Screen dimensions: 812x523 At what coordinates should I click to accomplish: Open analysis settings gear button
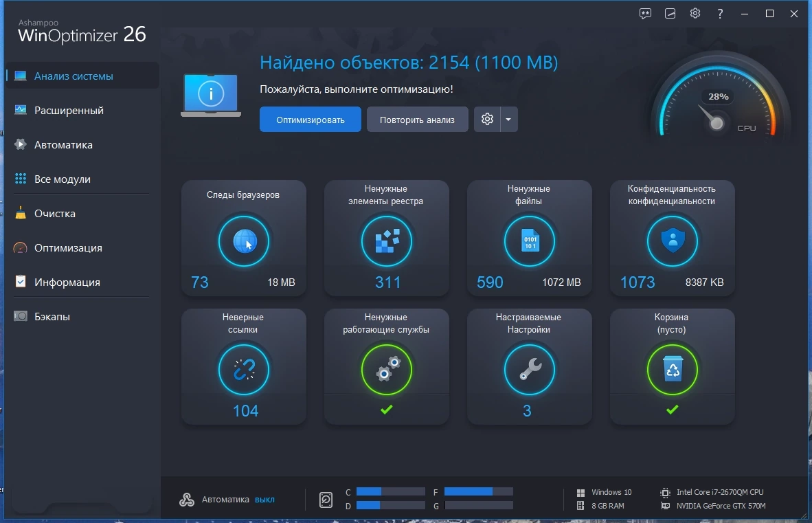[487, 120]
